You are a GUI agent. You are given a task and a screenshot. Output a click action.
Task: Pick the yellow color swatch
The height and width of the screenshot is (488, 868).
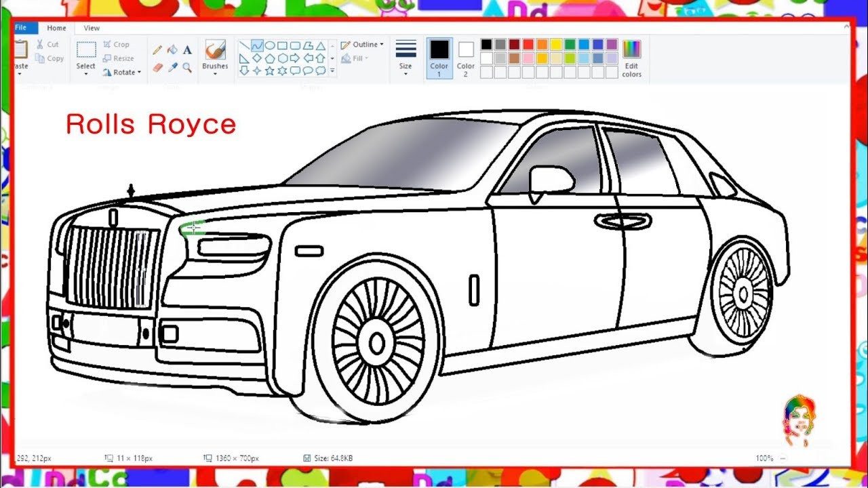(555, 44)
